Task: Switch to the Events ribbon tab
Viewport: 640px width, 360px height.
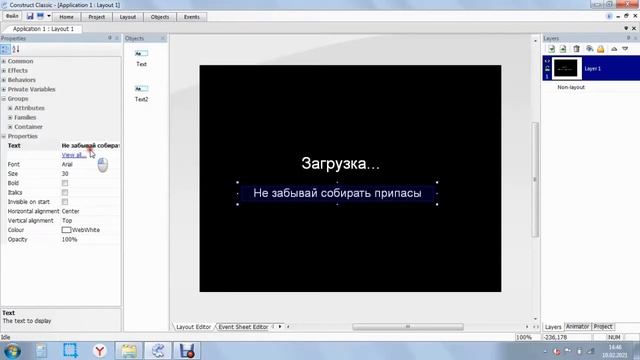Action: pos(191,17)
